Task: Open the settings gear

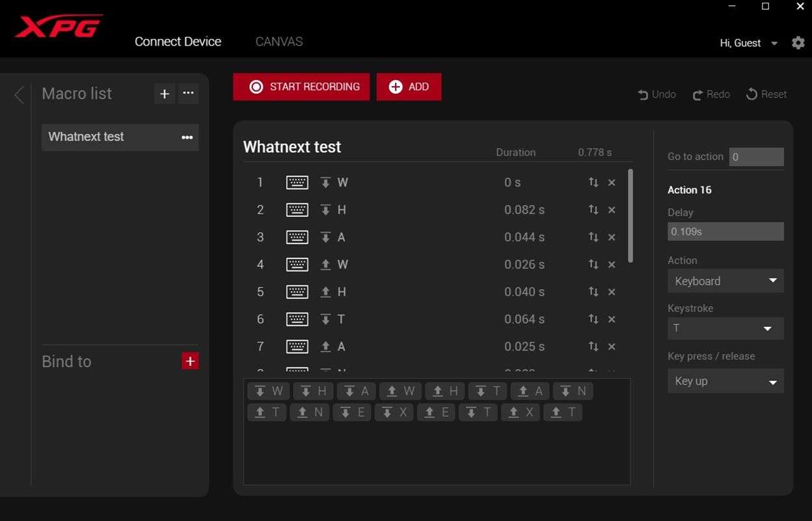Action: click(798, 42)
